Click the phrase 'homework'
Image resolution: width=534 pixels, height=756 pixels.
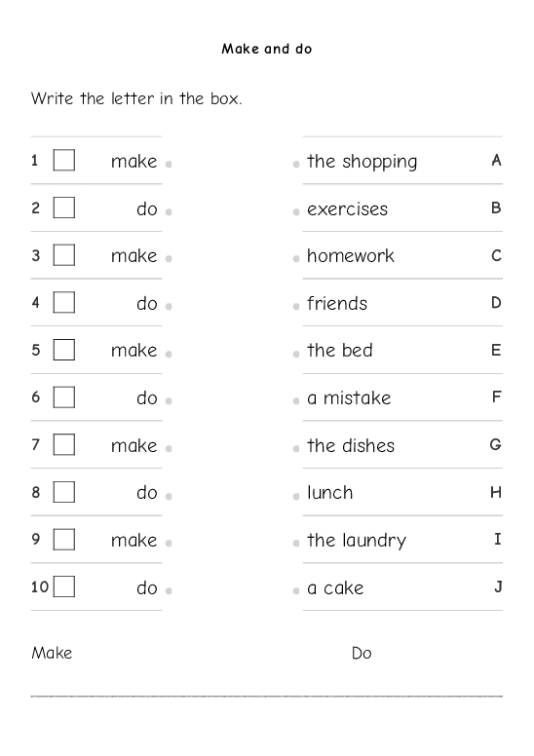tap(351, 255)
